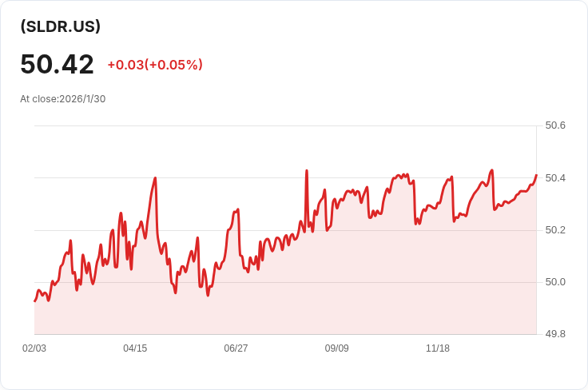Screen dimensions: 588x390
Task: Click the chart line's leftmost starting point
Action: (34, 301)
